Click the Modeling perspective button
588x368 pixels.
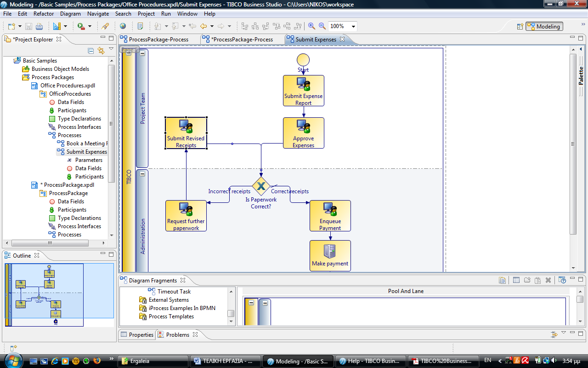(544, 27)
